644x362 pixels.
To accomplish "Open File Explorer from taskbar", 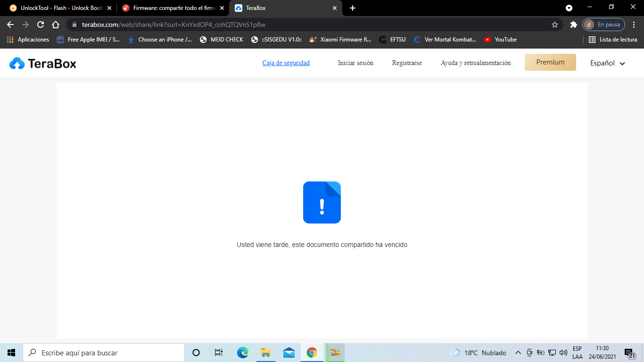I will coord(265,353).
